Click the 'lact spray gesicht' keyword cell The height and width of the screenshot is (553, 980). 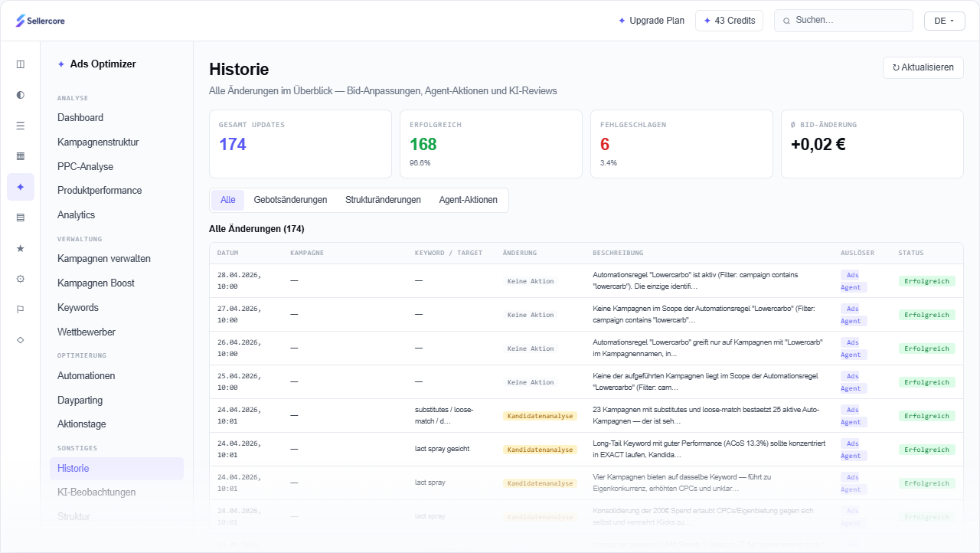pyautogui.click(x=443, y=449)
